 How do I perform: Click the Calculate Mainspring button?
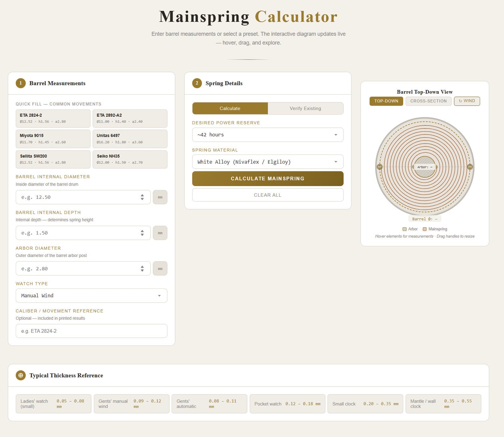[x=268, y=178]
